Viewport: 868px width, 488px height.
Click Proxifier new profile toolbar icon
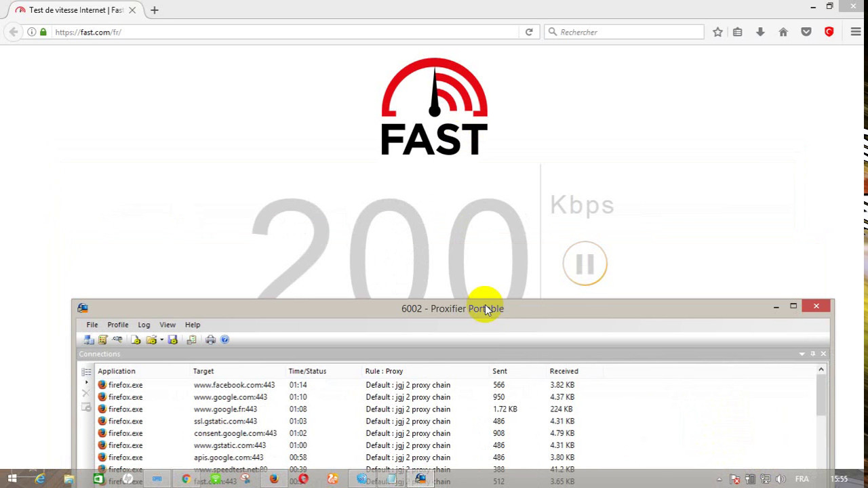click(136, 340)
